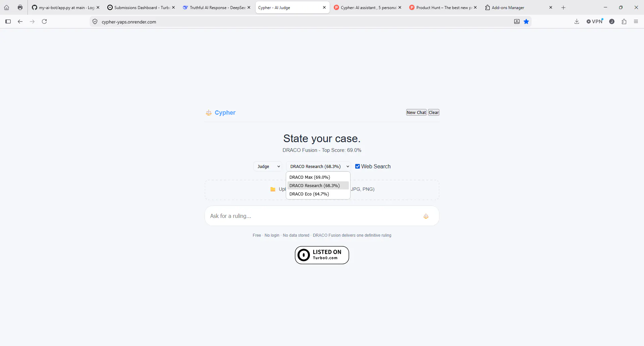Select DRACO Eco (64.7%) option
This screenshot has width=644, height=346.
tap(318, 194)
